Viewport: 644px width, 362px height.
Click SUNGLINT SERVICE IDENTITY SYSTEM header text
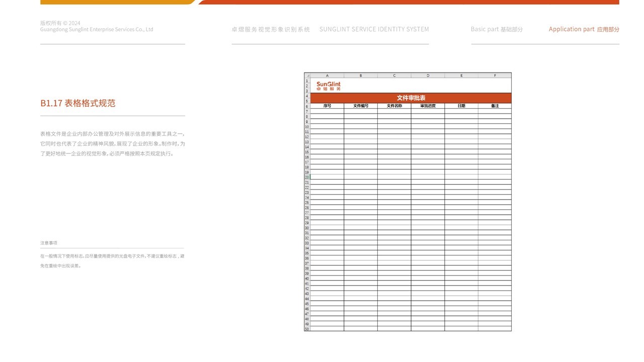click(x=374, y=29)
